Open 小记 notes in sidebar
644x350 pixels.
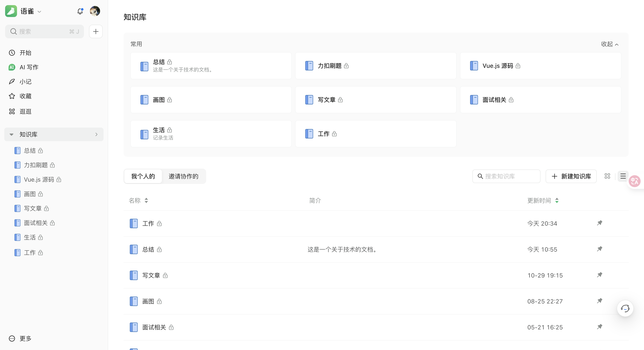[x=26, y=82]
